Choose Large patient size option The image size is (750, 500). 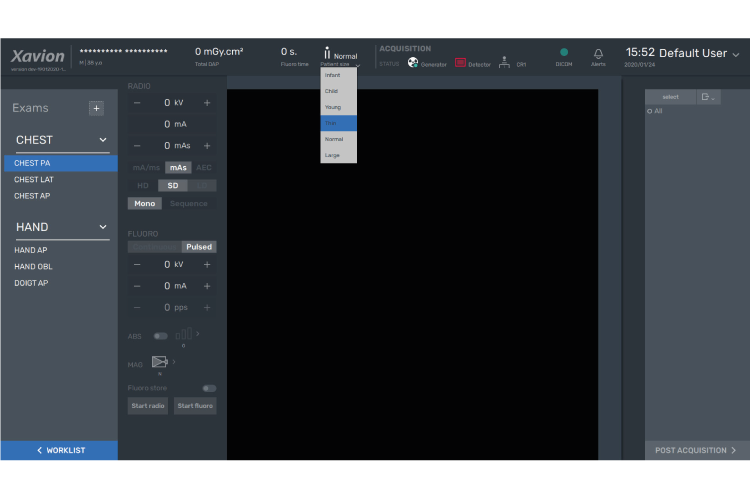coord(339,155)
